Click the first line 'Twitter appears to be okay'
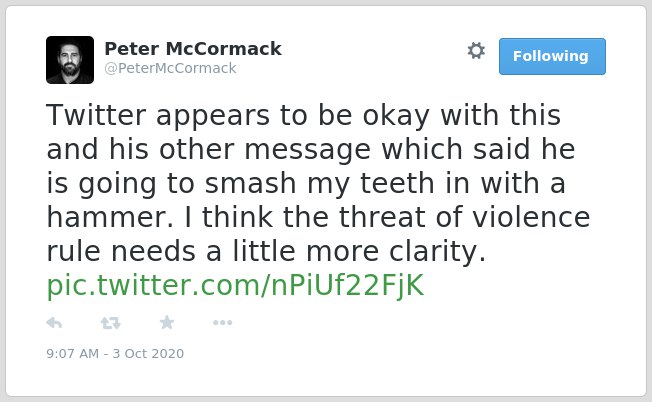This screenshot has width=652, height=402. click(238, 116)
